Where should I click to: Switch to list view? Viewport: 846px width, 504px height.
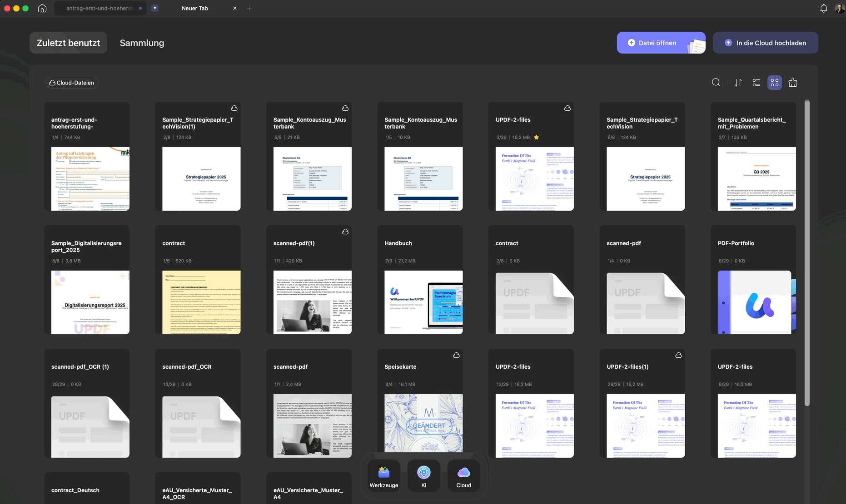[x=756, y=83]
